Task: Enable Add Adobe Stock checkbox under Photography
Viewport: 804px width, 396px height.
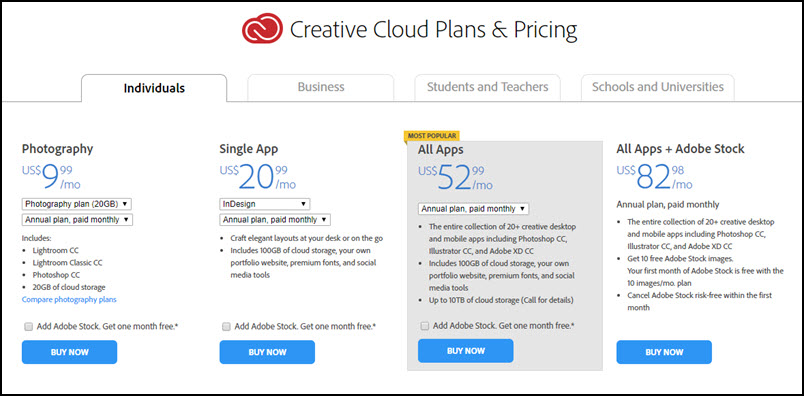Action: (28, 326)
